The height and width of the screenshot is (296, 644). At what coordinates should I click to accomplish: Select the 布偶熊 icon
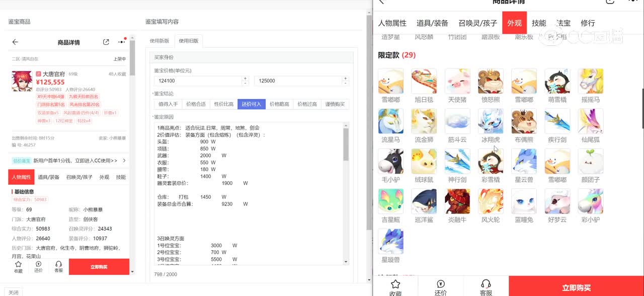524,121
